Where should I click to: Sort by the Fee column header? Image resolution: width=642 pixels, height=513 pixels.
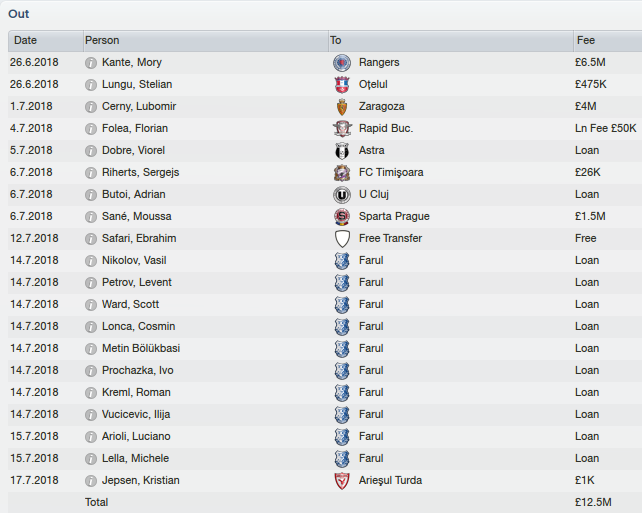[x=608, y=41]
